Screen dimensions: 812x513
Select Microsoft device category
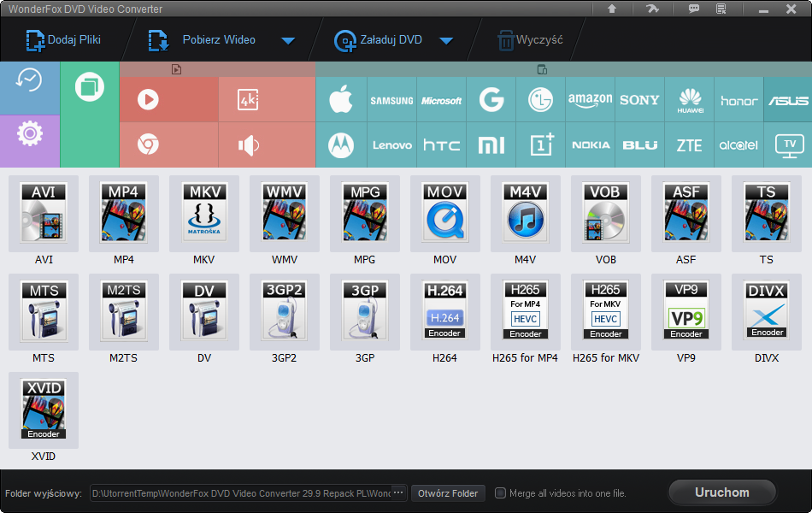pos(441,99)
